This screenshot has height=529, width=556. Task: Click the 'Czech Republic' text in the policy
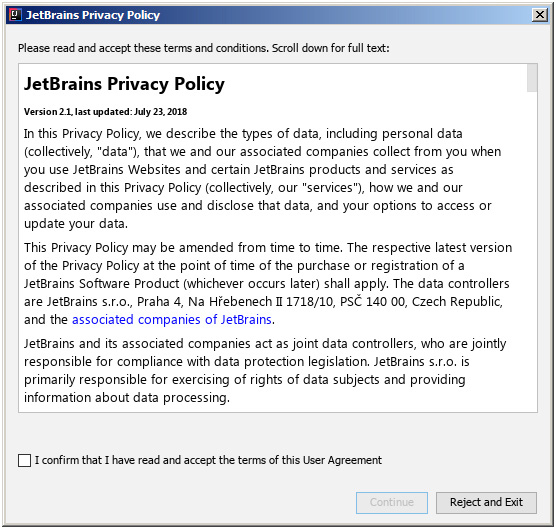[457, 301]
